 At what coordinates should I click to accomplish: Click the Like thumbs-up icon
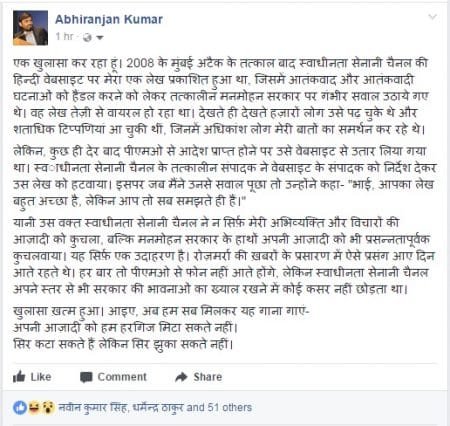pos(19,377)
